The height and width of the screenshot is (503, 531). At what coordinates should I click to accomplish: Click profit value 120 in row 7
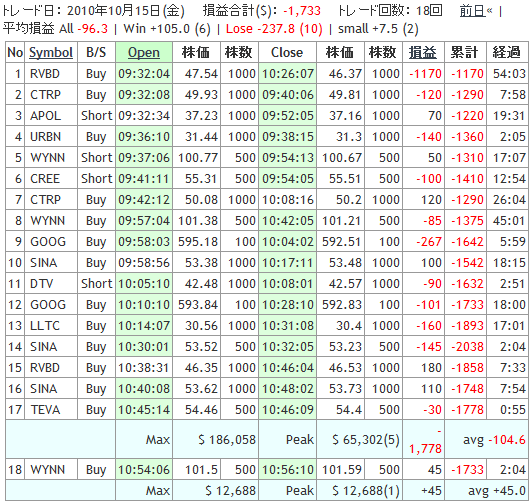[x=431, y=200]
